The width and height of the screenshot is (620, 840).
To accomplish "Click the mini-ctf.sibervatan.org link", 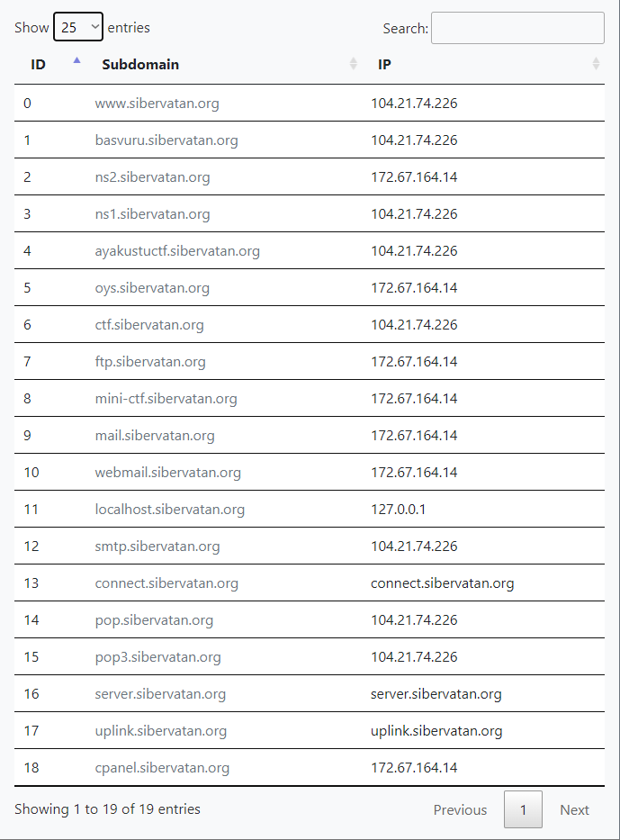I will coord(166,399).
